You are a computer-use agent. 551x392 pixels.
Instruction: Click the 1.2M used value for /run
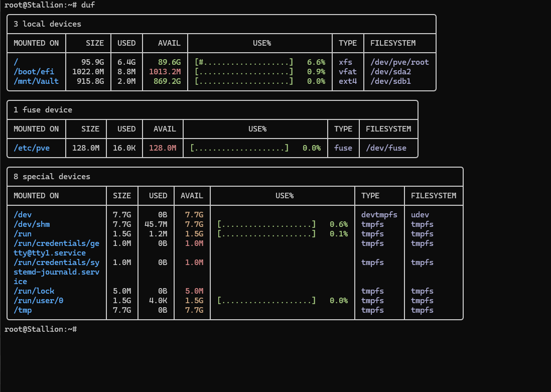158,234
